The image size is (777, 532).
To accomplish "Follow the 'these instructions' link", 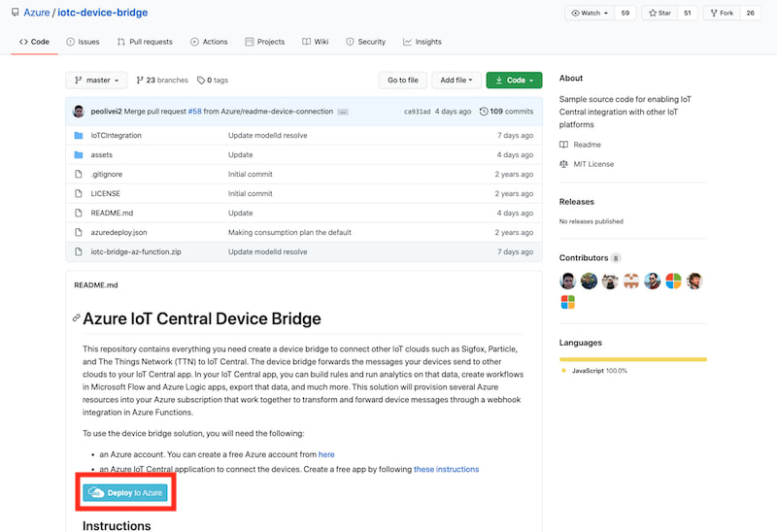I will click(446, 469).
